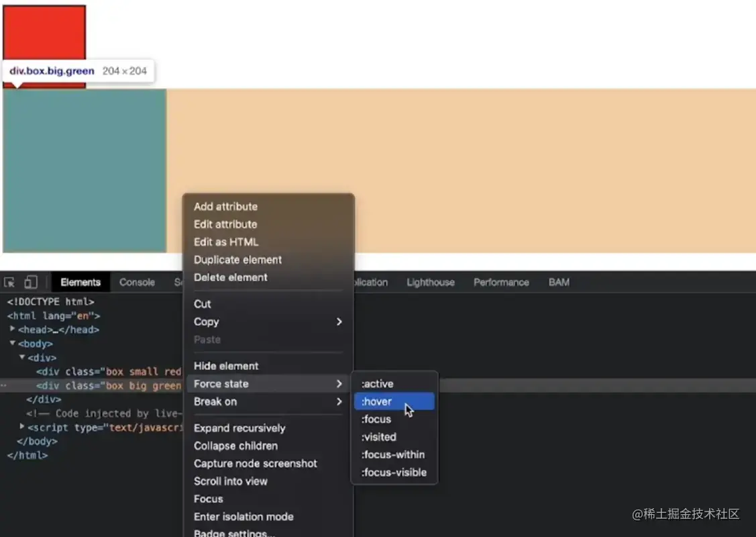This screenshot has height=537, width=756.
Task: Force the :focus-within state
Action: point(394,455)
